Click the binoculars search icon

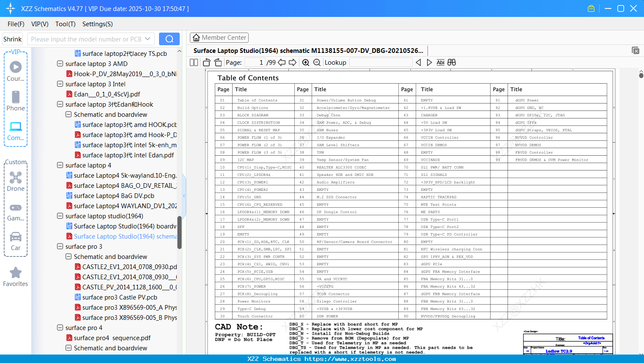tap(452, 62)
